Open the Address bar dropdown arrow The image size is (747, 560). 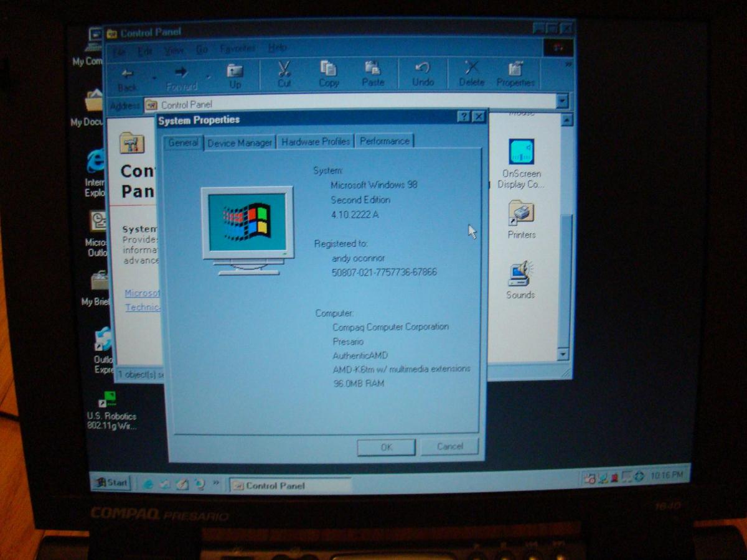tap(562, 101)
